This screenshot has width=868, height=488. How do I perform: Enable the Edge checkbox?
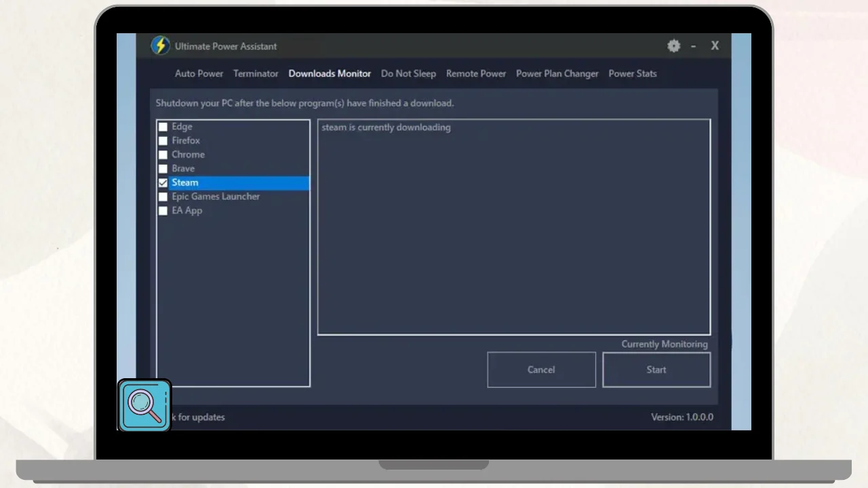163,127
